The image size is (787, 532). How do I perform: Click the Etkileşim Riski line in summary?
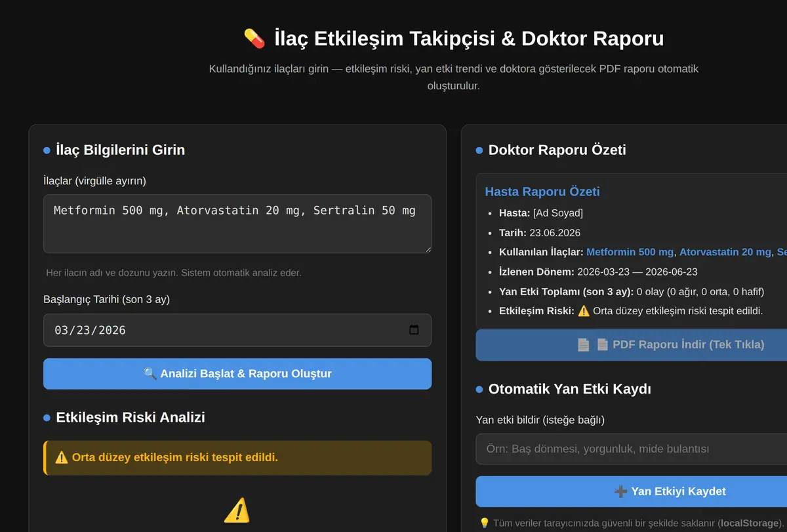click(631, 311)
